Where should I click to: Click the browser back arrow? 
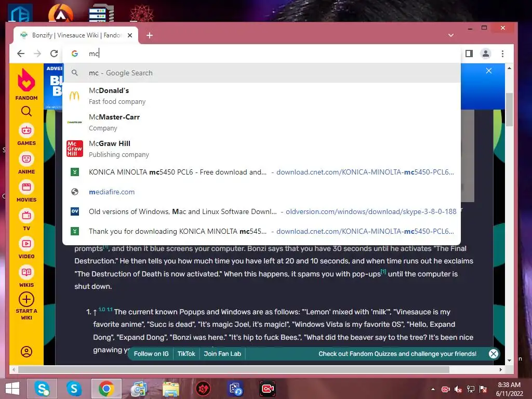click(x=21, y=54)
